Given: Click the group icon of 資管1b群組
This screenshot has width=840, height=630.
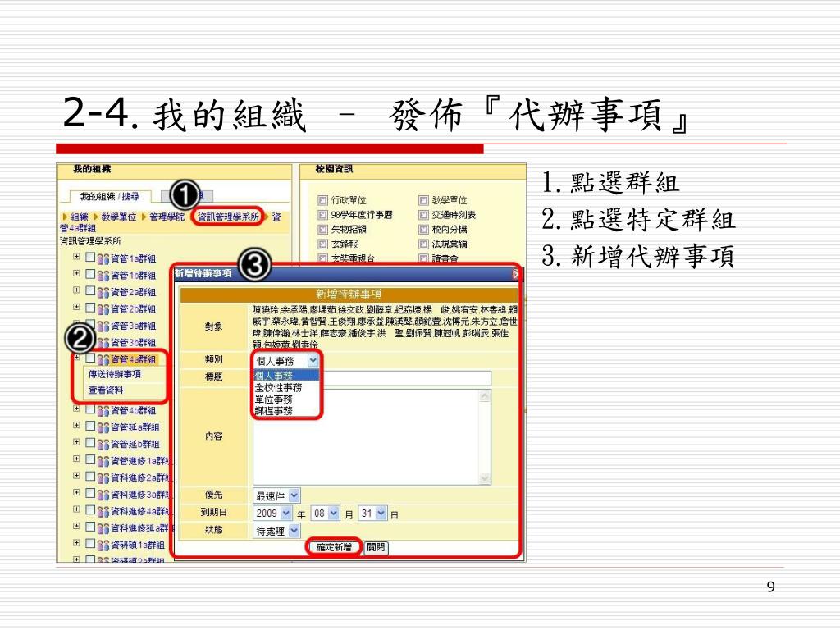Looking at the screenshot, I should pyautogui.click(x=103, y=276).
